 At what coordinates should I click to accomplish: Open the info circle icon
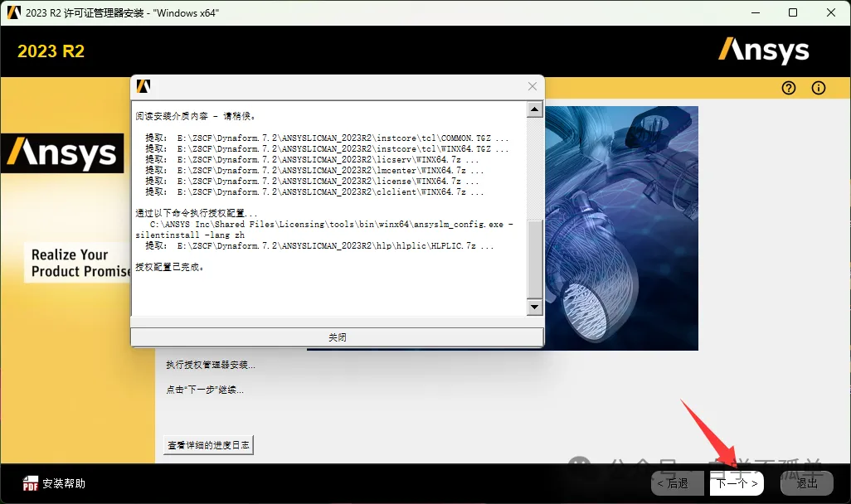click(819, 88)
